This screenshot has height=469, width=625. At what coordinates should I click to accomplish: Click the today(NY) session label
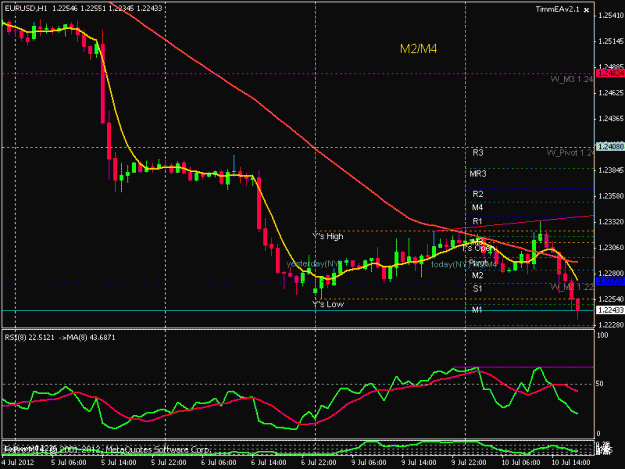[x=449, y=265]
